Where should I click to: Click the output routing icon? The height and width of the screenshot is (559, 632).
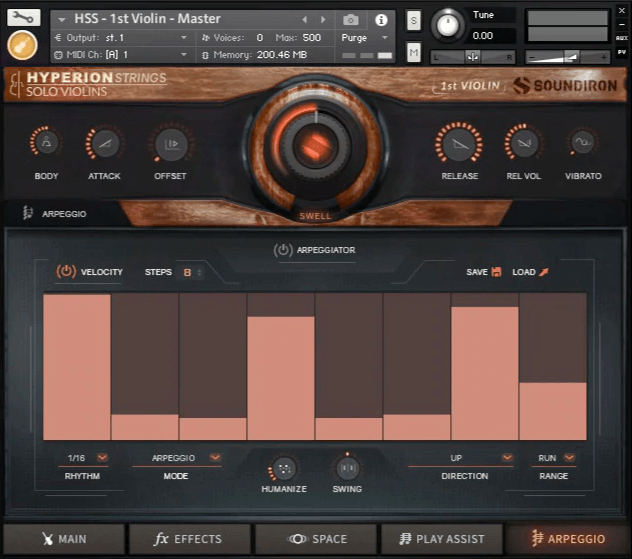click(x=58, y=37)
